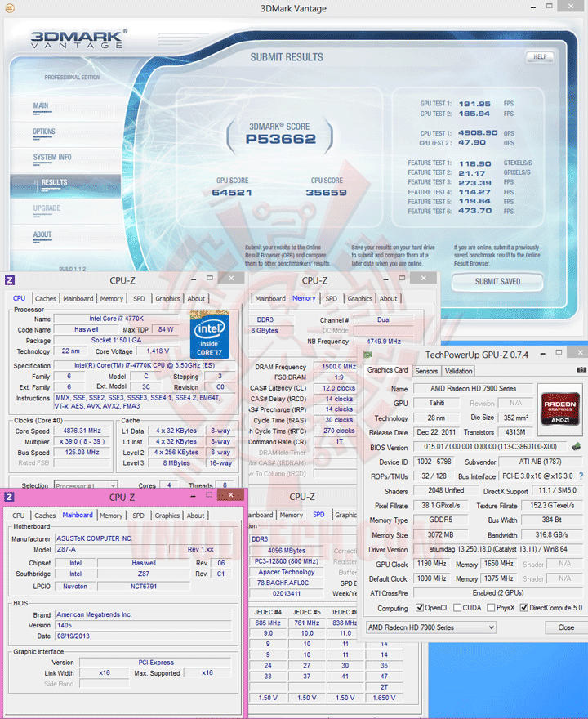Image resolution: width=588 pixels, height=719 pixels.
Task: Switch to Validation tab in GPU-Z
Action: click(458, 371)
